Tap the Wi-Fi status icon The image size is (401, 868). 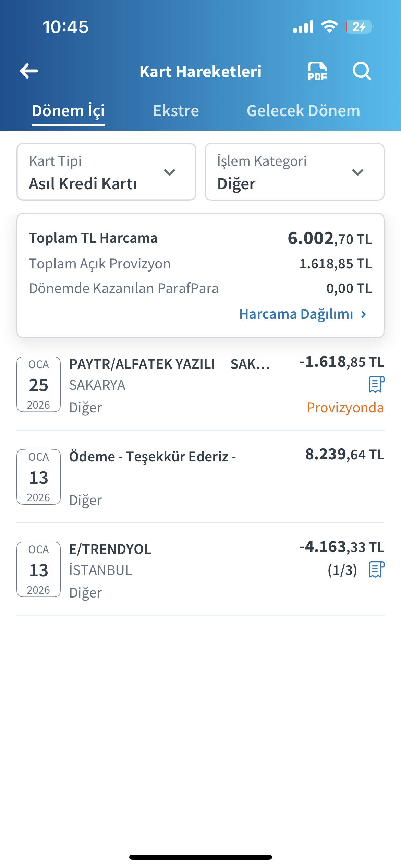tap(329, 26)
